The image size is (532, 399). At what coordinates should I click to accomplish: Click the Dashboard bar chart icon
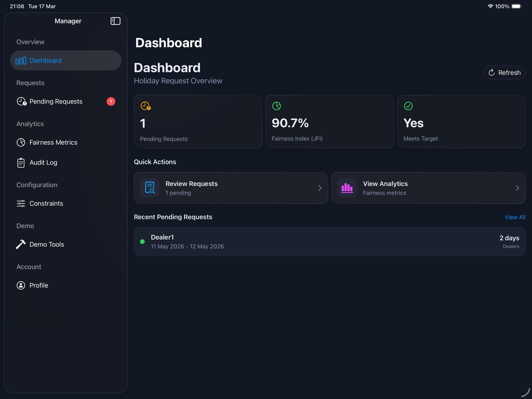21,60
